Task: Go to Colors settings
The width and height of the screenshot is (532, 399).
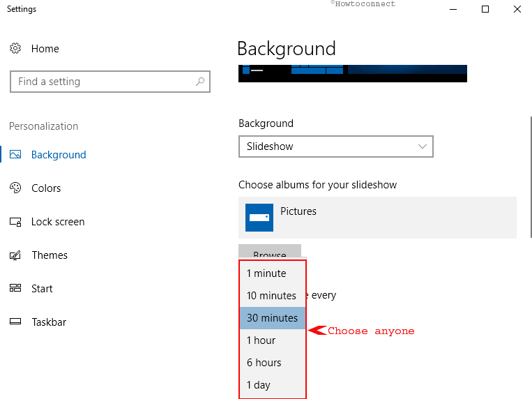Action: tap(46, 188)
